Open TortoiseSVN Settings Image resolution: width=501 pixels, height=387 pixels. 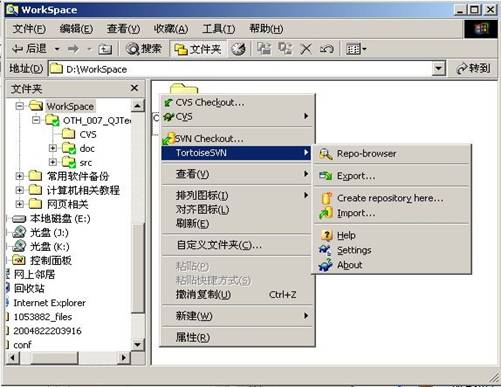click(392, 250)
